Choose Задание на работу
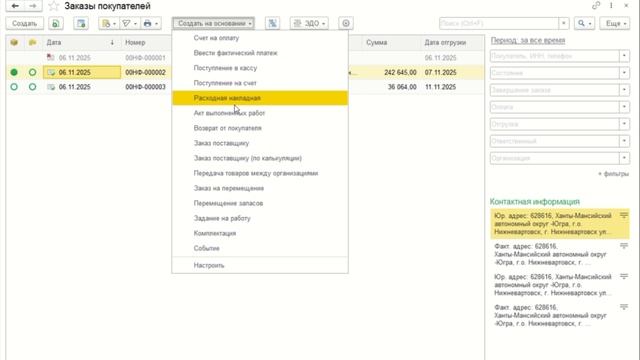Viewport: 640px width, 360px height. (260, 218)
